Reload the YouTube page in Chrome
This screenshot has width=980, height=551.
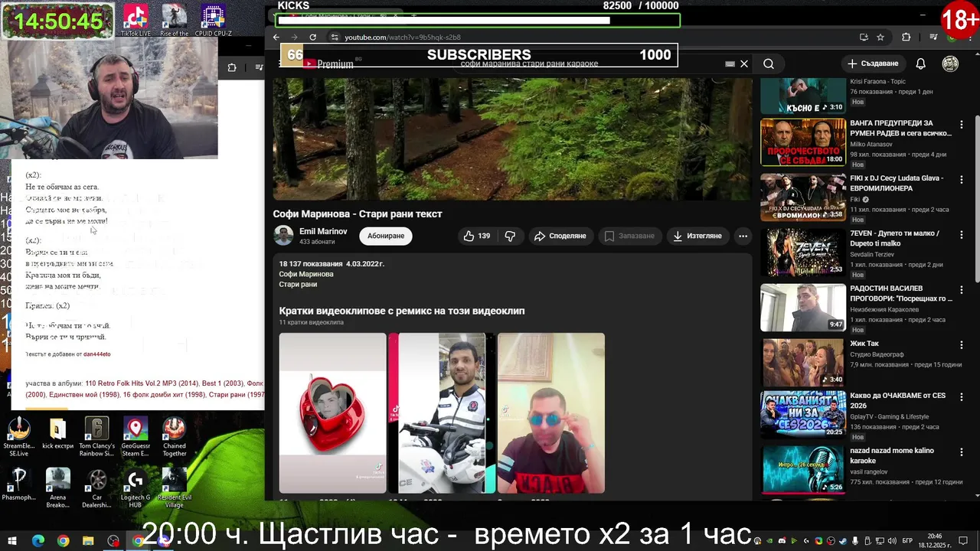(x=312, y=37)
